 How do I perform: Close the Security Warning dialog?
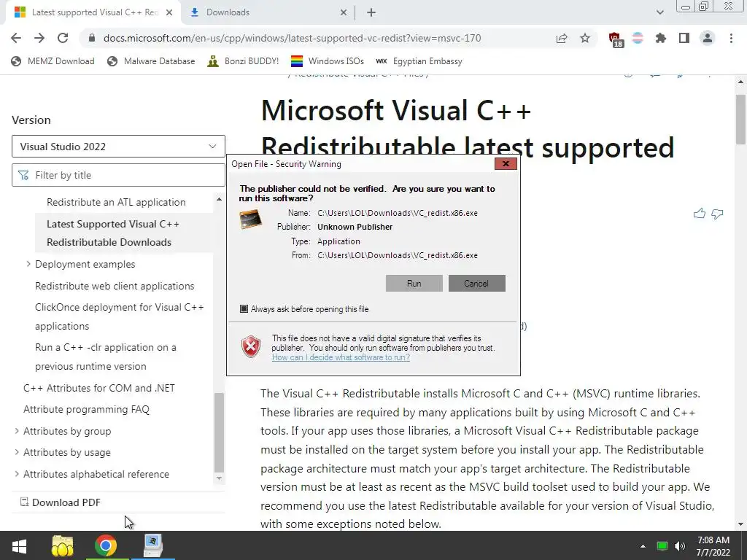click(506, 164)
